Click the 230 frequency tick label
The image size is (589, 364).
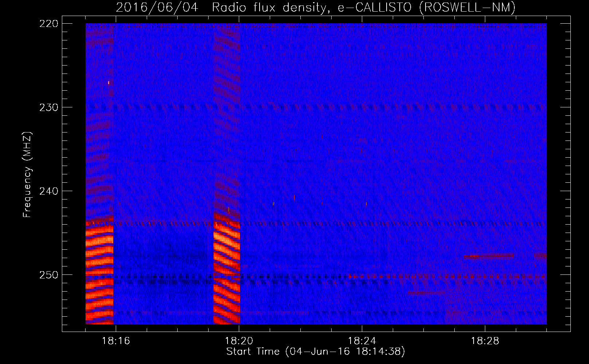(x=48, y=107)
